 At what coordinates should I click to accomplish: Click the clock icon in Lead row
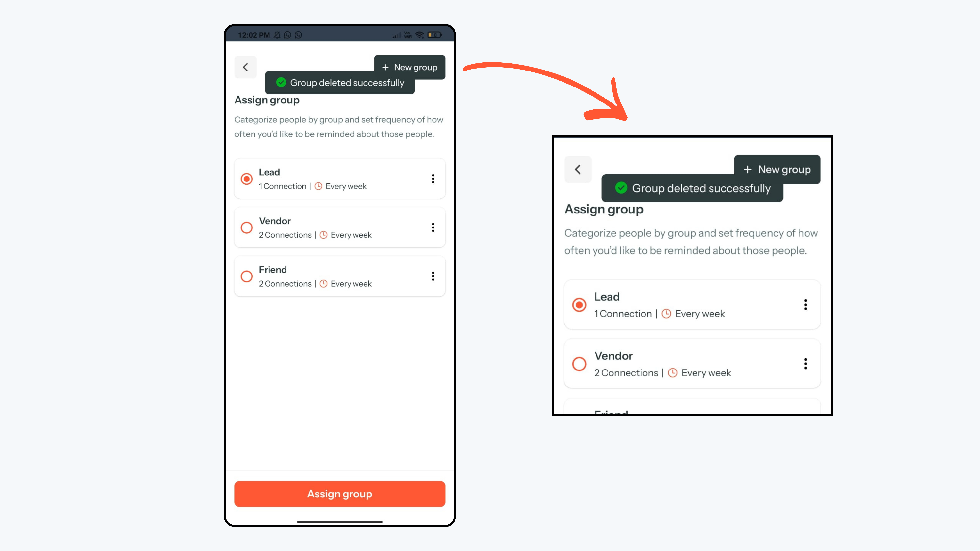click(318, 186)
